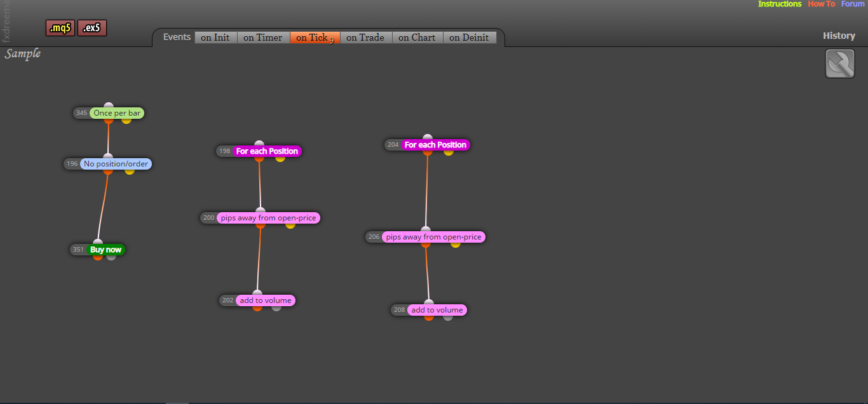Screen dimensions: 868x404
Task: Select the No position/order block
Action: click(x=116, y=164)
